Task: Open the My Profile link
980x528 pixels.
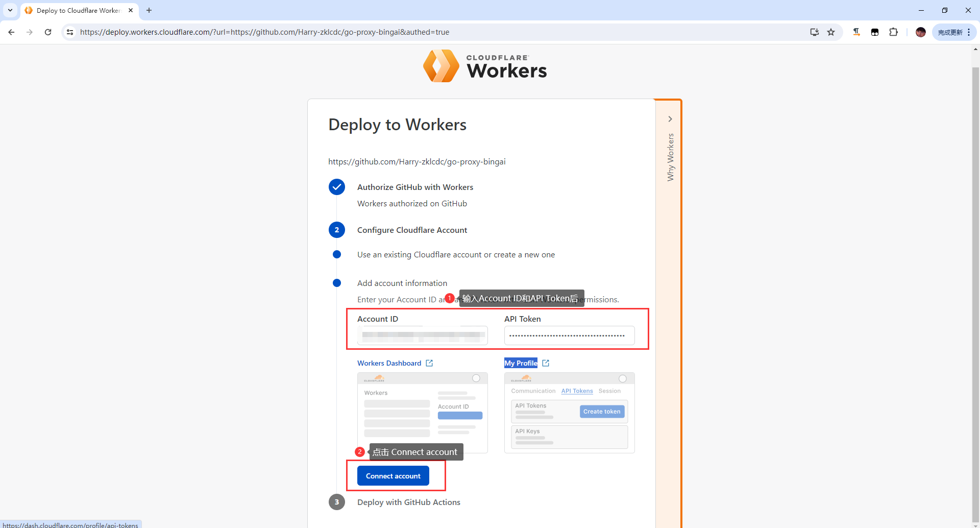Action: click(521, 363)
